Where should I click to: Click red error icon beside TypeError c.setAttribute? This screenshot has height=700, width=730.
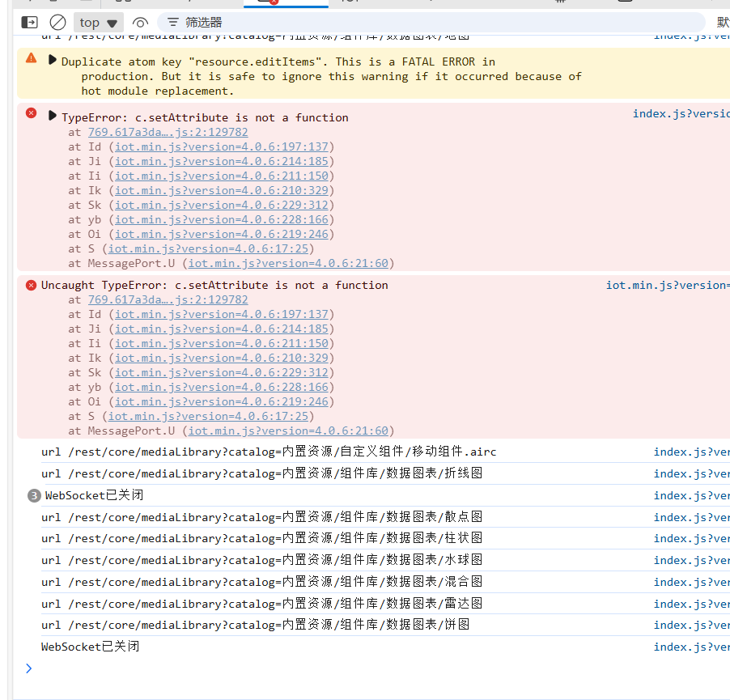click(x=32, y=113)
